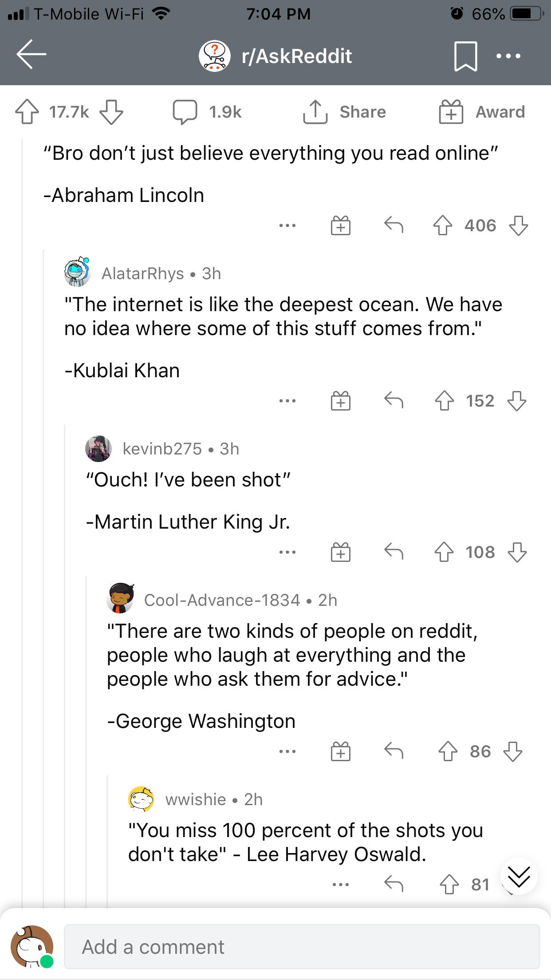Upvote the post with 17.7k votes
This screenshot has width=551, height=980.
(27, 112)
